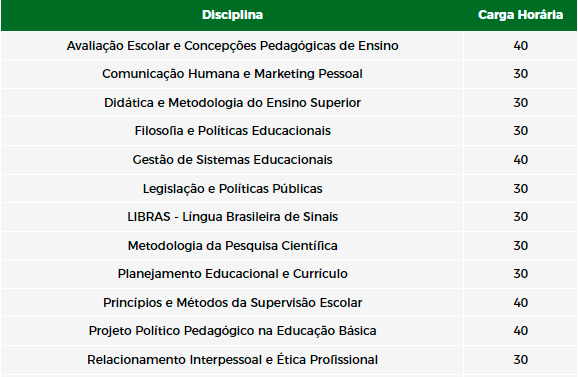Click Didática e Metodologia do Ensino Superior
578x377 pixels.
pyautogui.click(x=232, y=102)
